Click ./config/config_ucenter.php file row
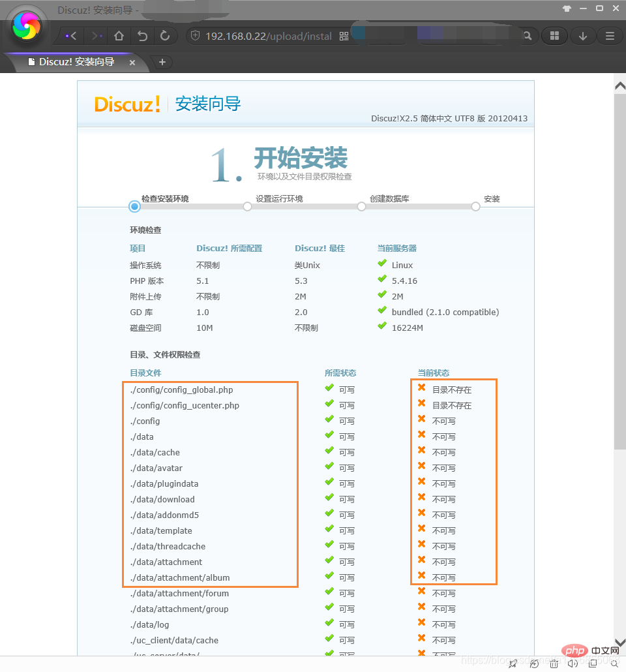This screenshot has height=672, width=626. tap(185, 405)
